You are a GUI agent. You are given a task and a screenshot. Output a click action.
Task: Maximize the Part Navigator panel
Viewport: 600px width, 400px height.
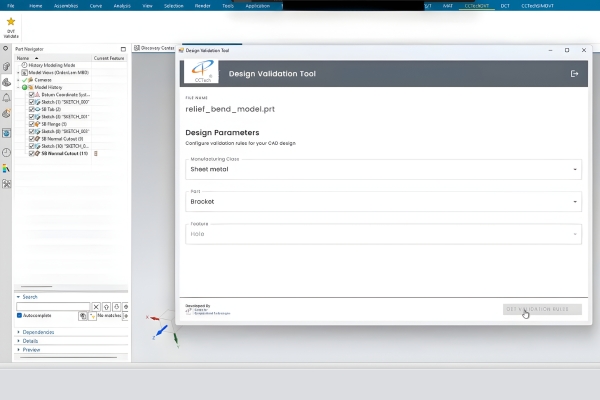click(x=123, y=49)
